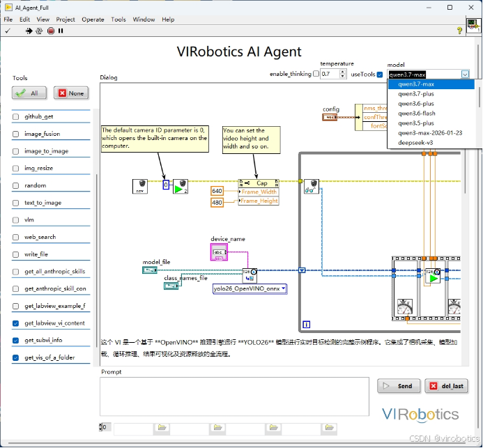483x448 pixels.
Task: Enable the image_fusion tool checkbox
Action: click(x=16, y=134)
